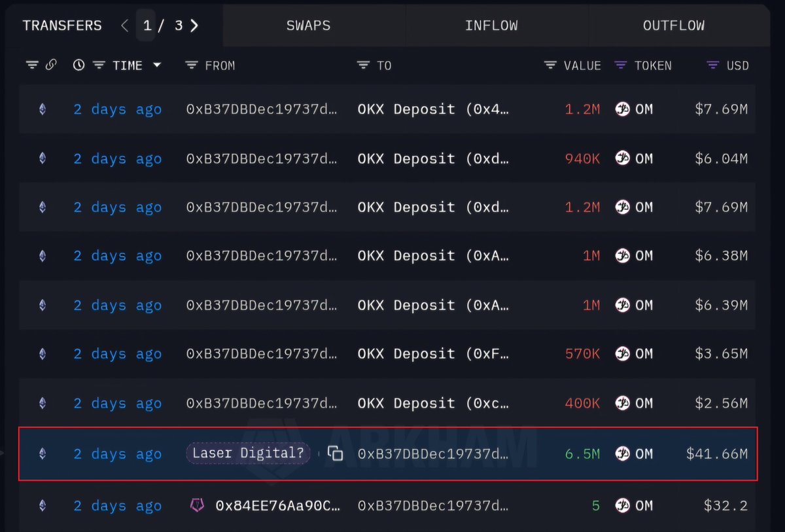This screenshot has height=532, width=785.
Task: Copy the Laser Digital address with the copy icon
Action: 335,453
